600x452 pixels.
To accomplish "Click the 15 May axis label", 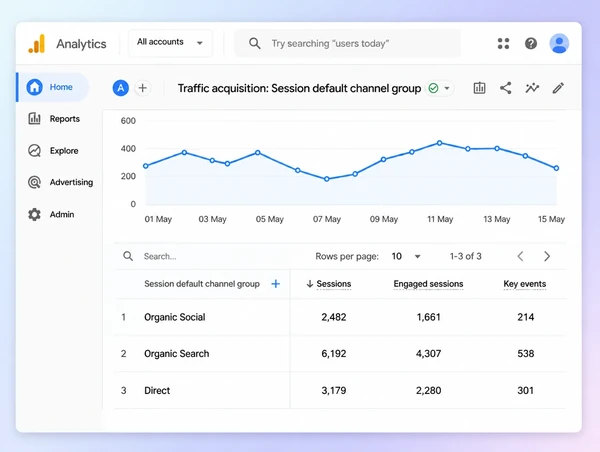I will point(551,219).
